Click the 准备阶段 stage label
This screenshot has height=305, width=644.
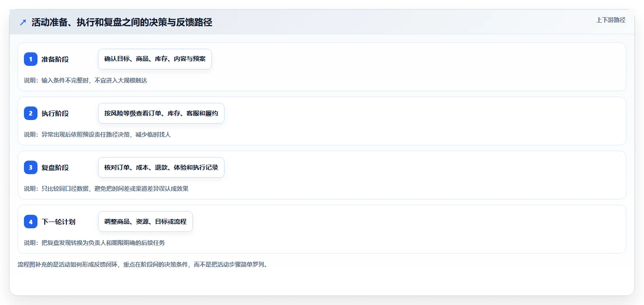pos(55,59)
